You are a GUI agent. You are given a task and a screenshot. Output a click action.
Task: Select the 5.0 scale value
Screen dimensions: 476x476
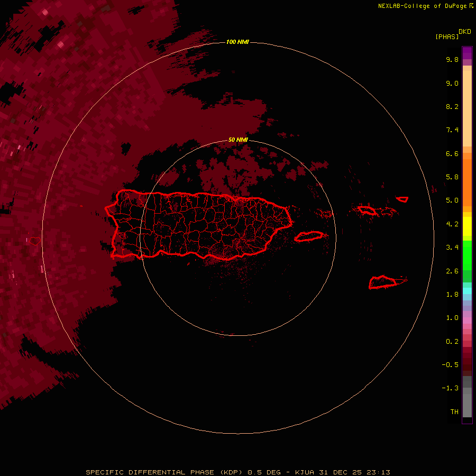[x=452, y=200]
